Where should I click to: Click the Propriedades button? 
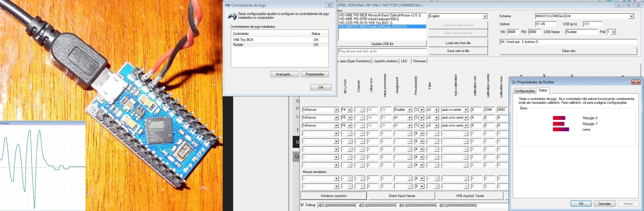click(x=314, y=74)
